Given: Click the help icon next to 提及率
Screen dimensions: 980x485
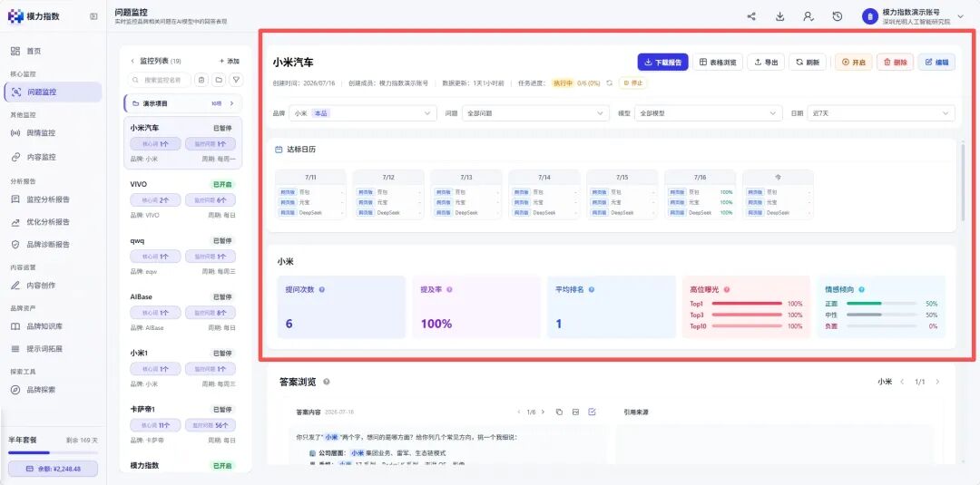Looking at the screenshot, I should pos(449,289).
